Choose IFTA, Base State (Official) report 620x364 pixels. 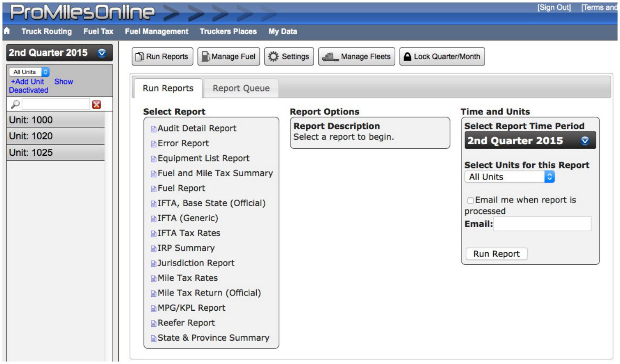click(x=212, y=203)
